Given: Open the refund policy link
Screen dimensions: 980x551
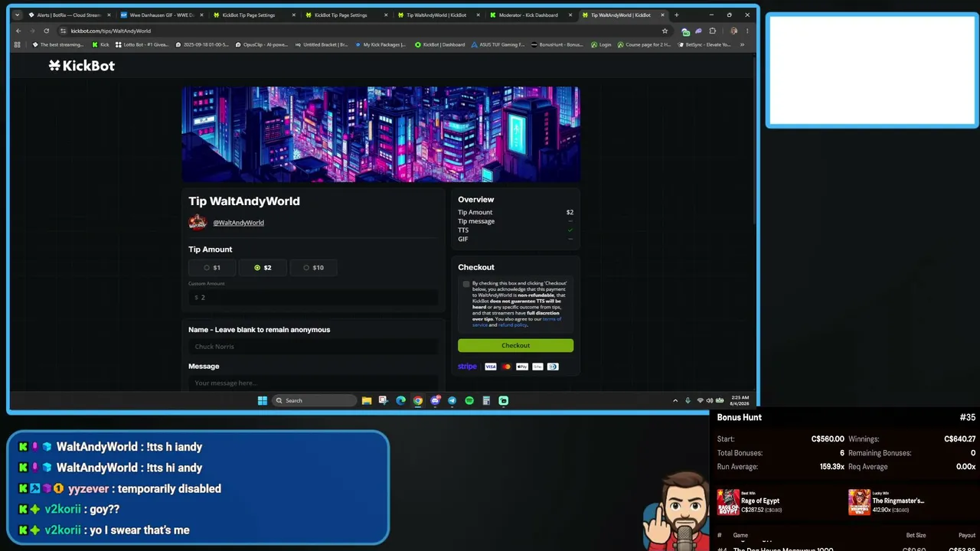Looking at the screenshot, I should [513, 325].
